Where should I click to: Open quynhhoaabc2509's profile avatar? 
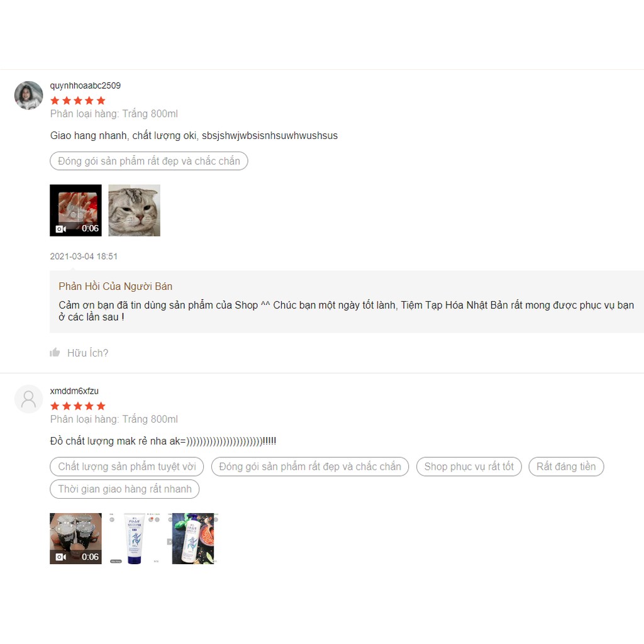tap(29, 96)
